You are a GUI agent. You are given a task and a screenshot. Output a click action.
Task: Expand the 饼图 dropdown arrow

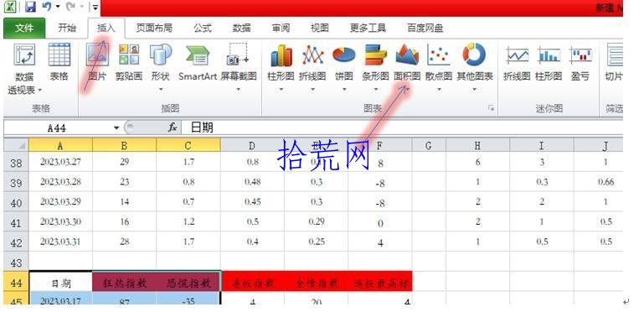pyautogui.click(x=343, y=89)
